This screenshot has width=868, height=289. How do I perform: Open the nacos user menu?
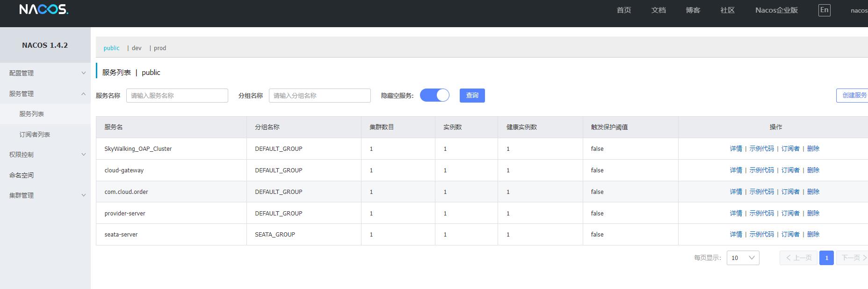click(x=859, y=10)
